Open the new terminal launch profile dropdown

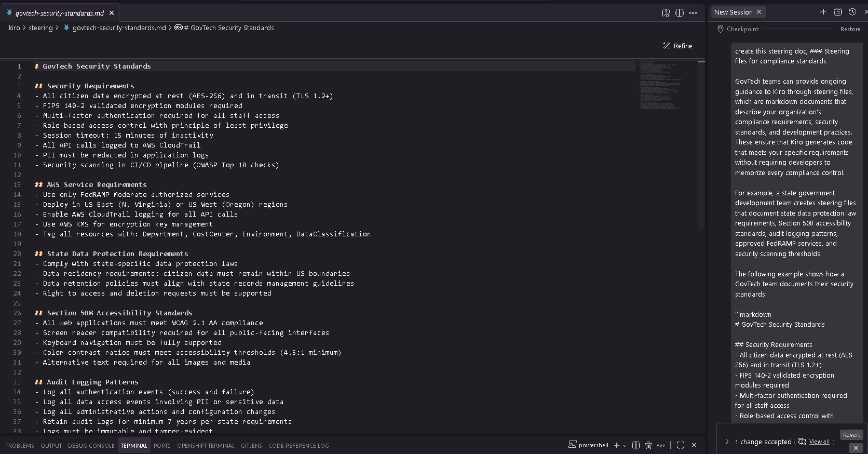pos(625,446)
